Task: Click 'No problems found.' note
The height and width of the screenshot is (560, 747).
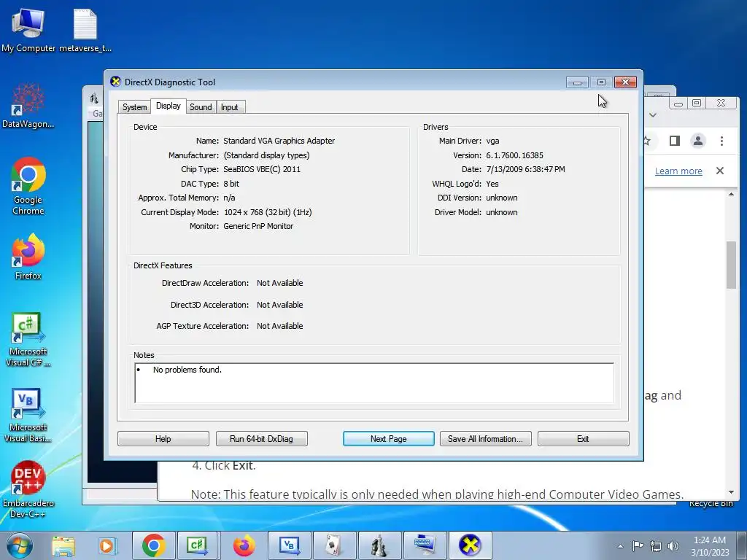Action: click(x=187, y=370)
